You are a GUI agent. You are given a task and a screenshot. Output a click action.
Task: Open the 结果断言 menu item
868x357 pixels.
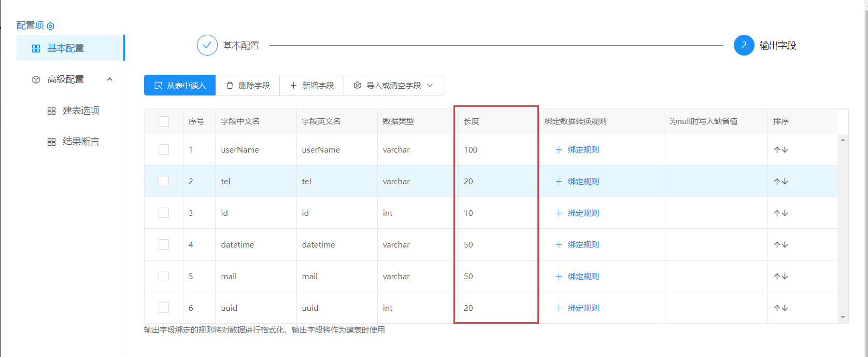point(81,142)
